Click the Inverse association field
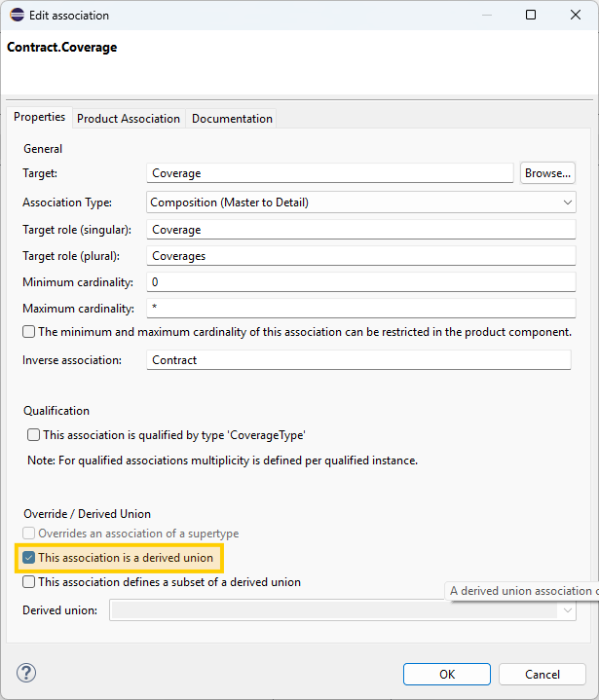The height and width of the screenshot is (700, 599). (x=358, y=360)
